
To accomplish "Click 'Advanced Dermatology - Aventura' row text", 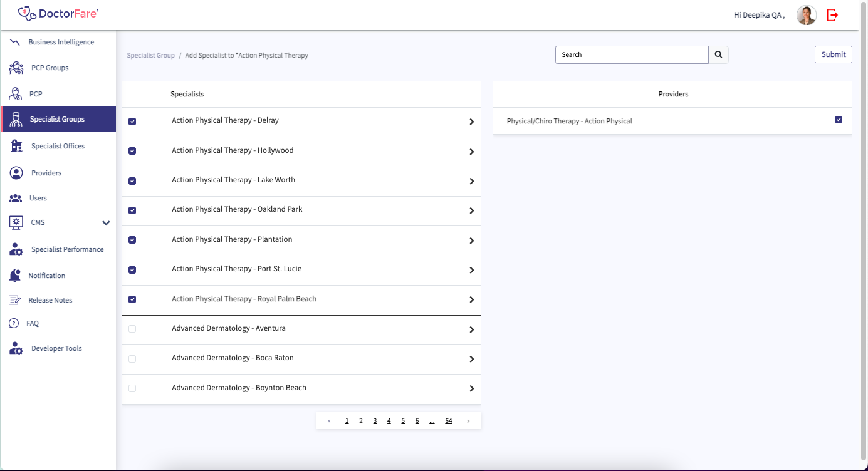I will tap(229, 328).
